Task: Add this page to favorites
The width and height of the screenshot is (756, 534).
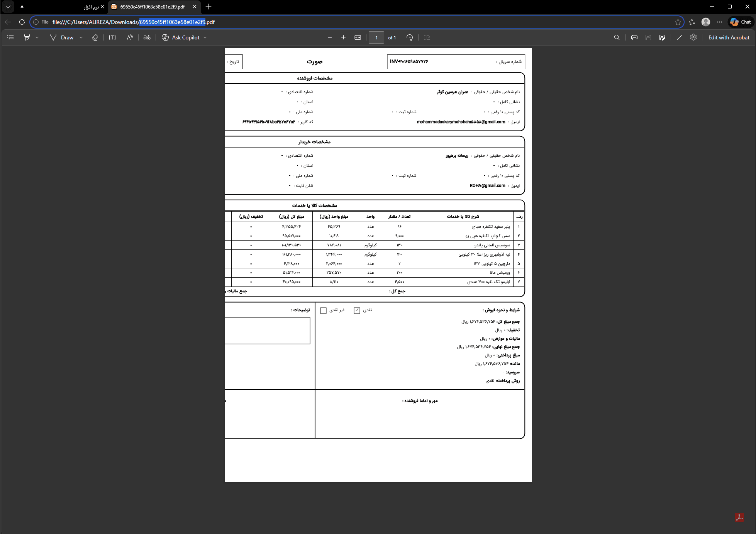Action: (678, 22)
